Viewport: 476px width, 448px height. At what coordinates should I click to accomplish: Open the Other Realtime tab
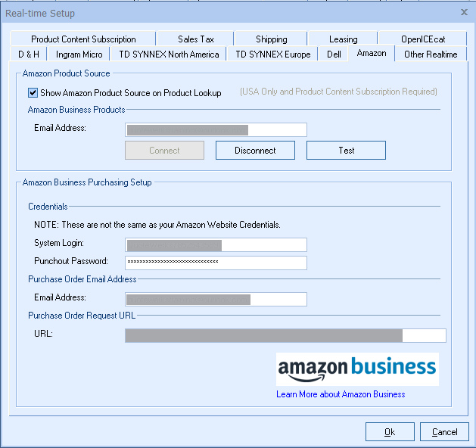pyautogui.click(x=431, y=54)
